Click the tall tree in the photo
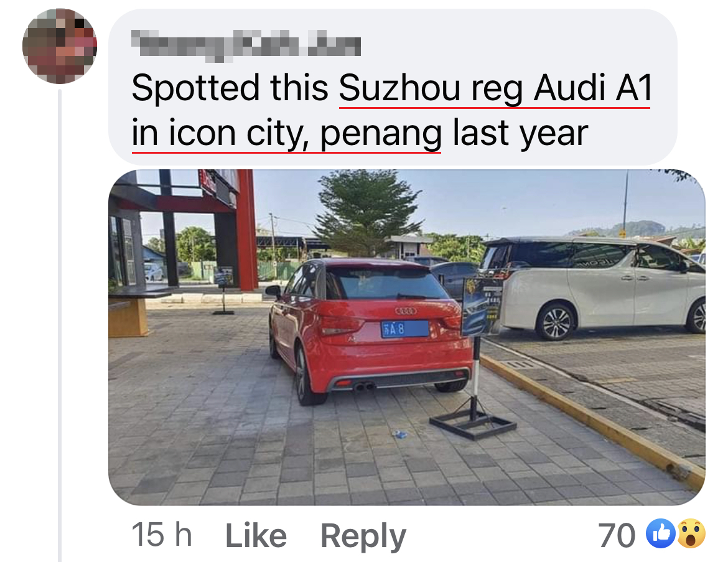The width and height of the screenshot is (728, 562). [x=366, y=212]
